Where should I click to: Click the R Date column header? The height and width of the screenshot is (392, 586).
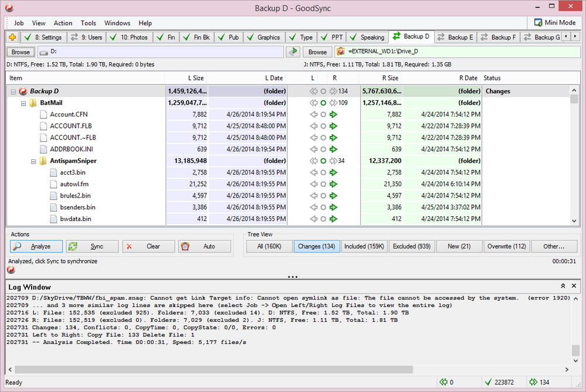(441, 78)
